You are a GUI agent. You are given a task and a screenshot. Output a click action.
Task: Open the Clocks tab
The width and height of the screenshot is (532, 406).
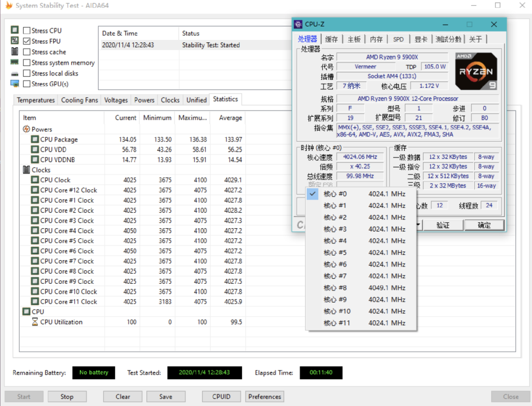tap(170, 100)
